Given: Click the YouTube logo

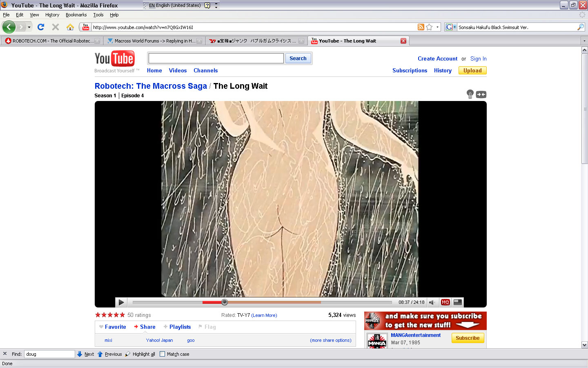Looking at the screenshot, I should pos(114,59).
